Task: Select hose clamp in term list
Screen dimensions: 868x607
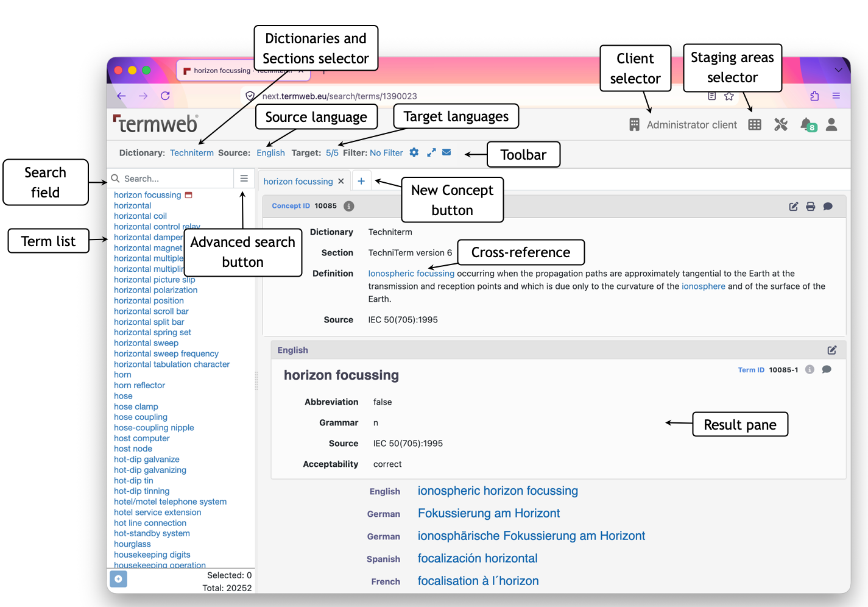Action: pyautogui.click(x=136, y=406)
